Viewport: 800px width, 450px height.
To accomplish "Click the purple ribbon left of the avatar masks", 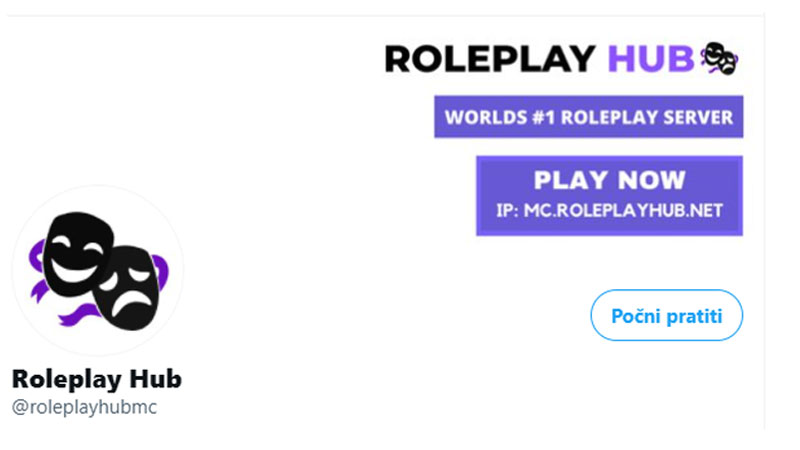I will [40, 270].
